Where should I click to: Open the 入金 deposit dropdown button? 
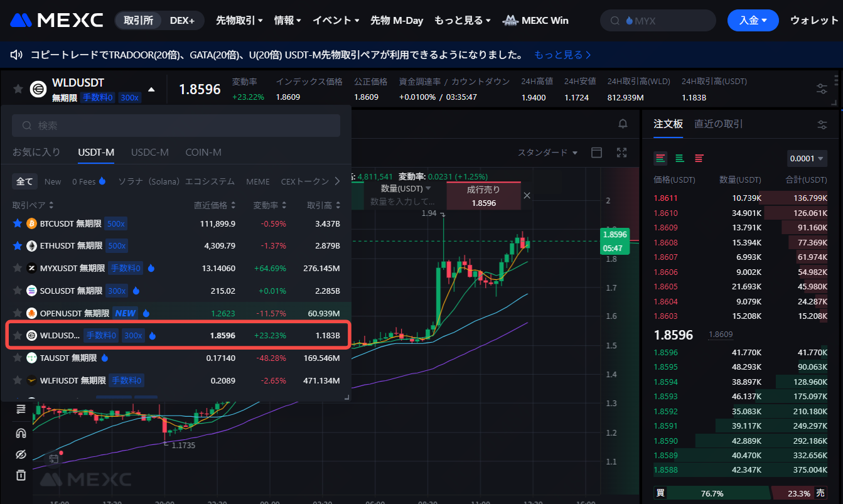point(753,21)
